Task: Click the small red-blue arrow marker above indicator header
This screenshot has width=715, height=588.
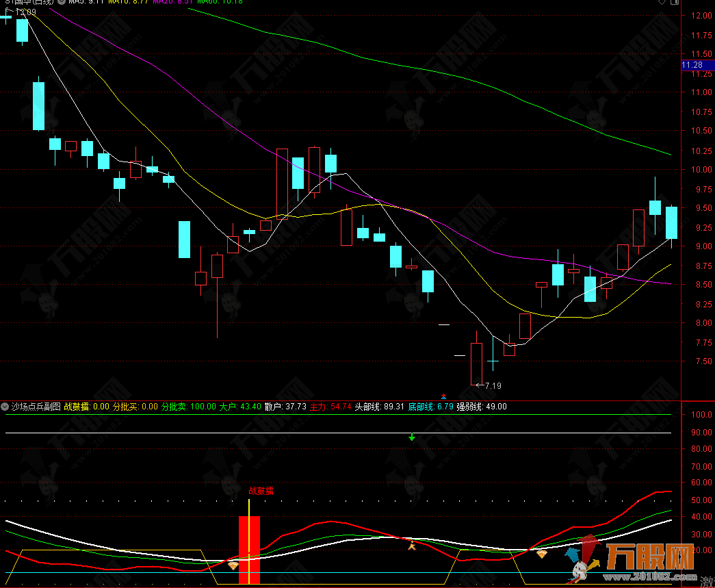Action: point(443,396)
